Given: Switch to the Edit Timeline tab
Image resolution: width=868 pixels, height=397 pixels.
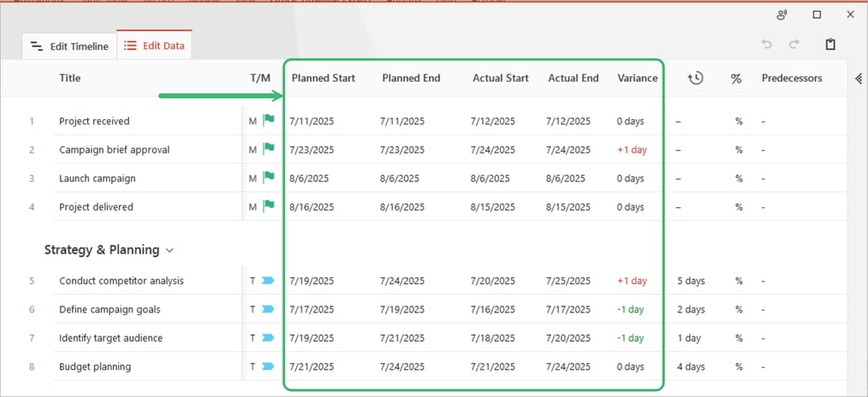Looking at the screenshot, I should point(69,47).
